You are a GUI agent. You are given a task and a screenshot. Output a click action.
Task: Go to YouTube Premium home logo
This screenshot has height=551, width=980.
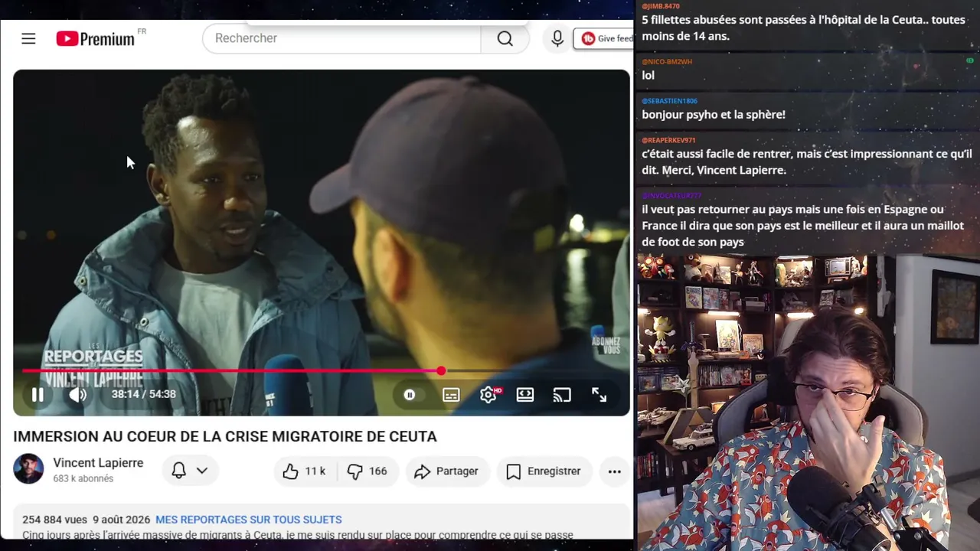(96, 38)
